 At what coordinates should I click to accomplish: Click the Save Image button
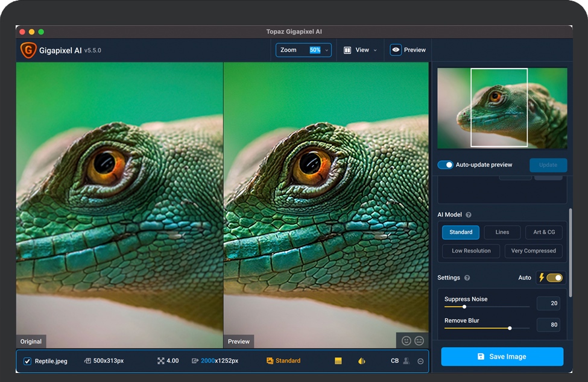click(x=502, y=357)
